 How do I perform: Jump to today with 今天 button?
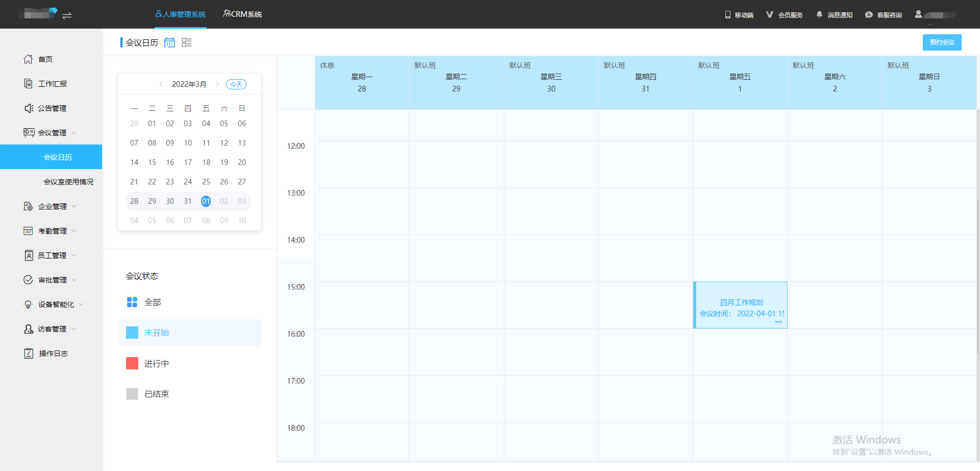click(236, 84)
